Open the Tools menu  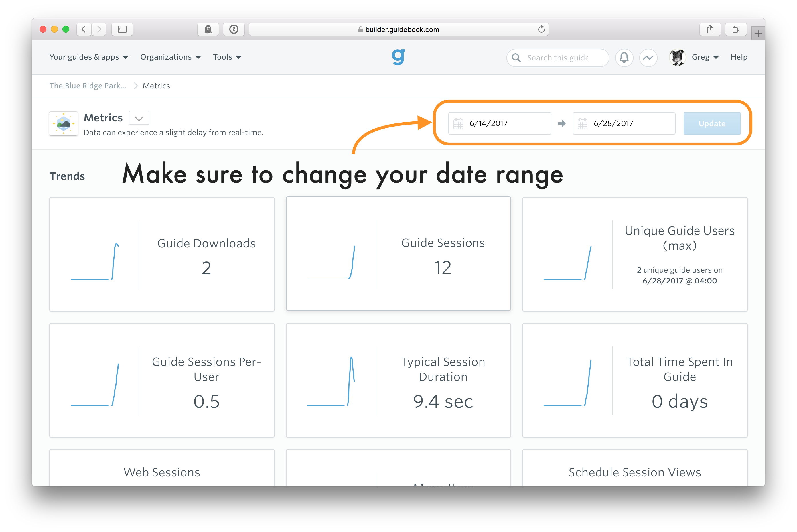tap(227, 57)
